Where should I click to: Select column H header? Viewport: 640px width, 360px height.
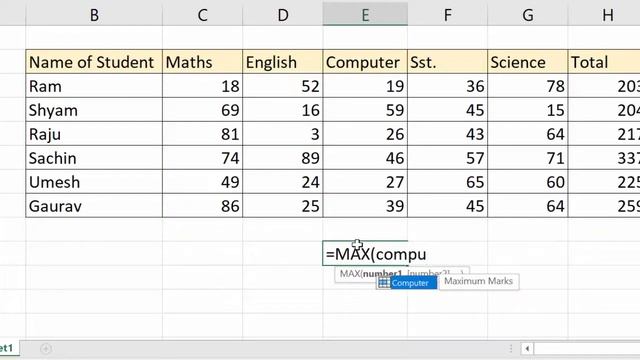coord(604,15)
